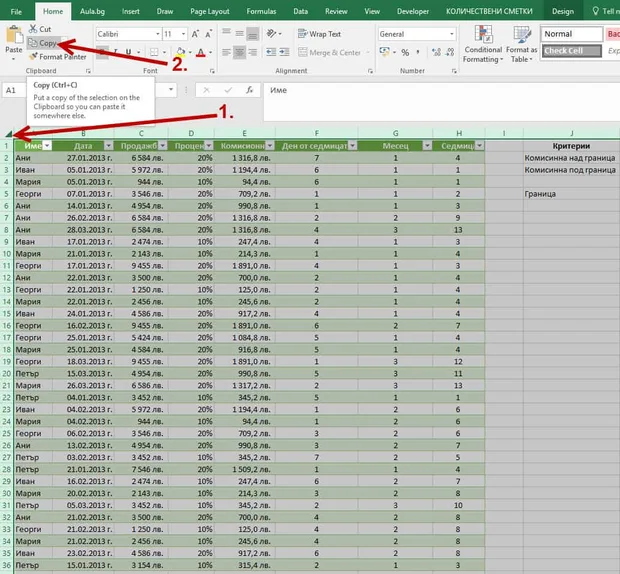Viewport: 620px width, 574px height.
Task: Click the formula bar Cancel X icon
Action: [x=206, y=90]
